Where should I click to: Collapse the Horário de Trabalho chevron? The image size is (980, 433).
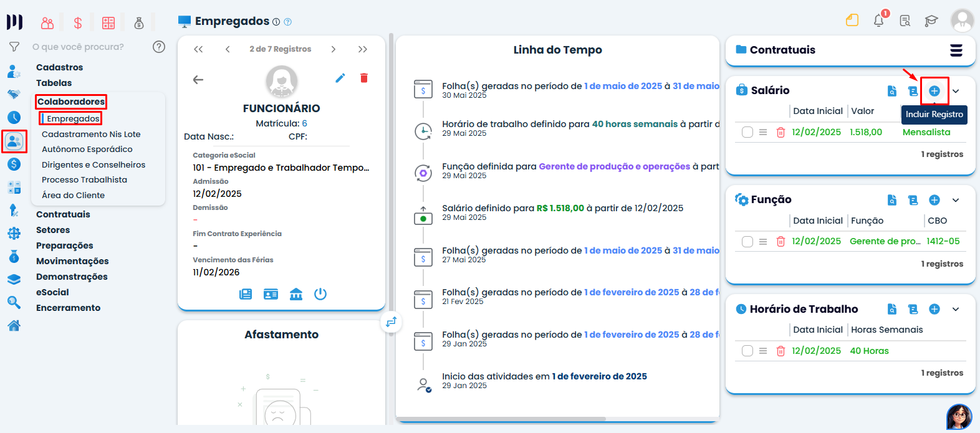956,309
